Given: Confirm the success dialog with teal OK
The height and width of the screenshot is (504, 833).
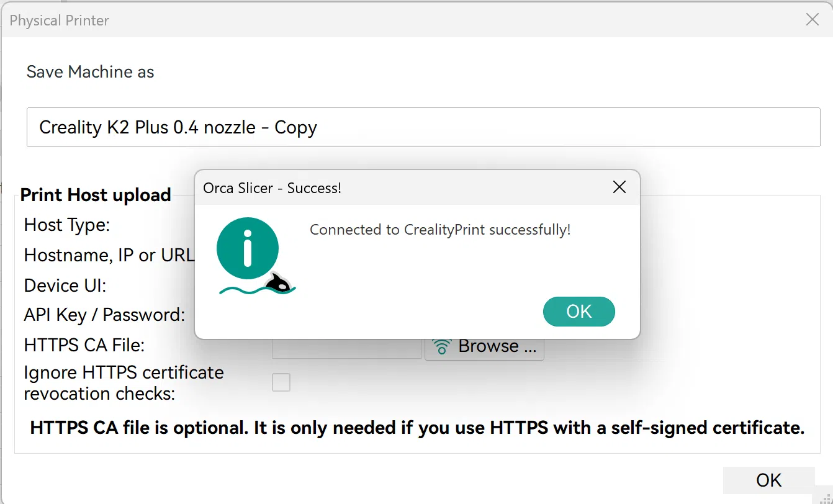Looking at the screenshot, I should [x=579, y=312].
